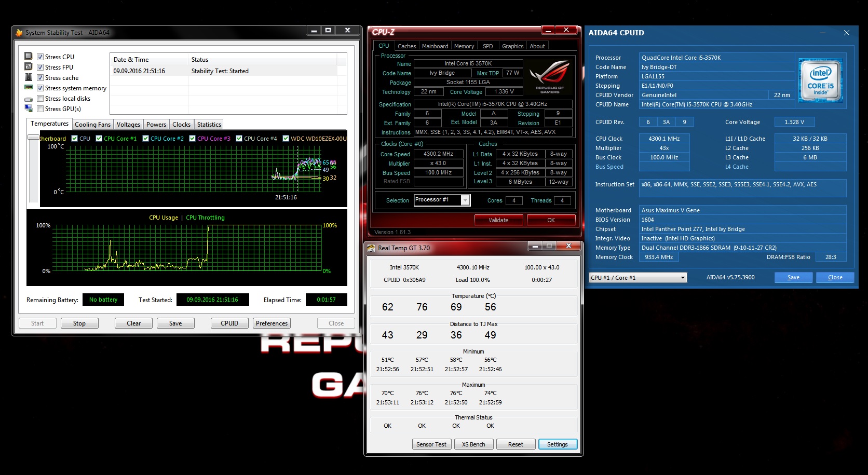The height and width of the screenshot is (475, 868).
Task: Enable the Stress GPU(s) checkbox
Action: [x=40, y=109]
